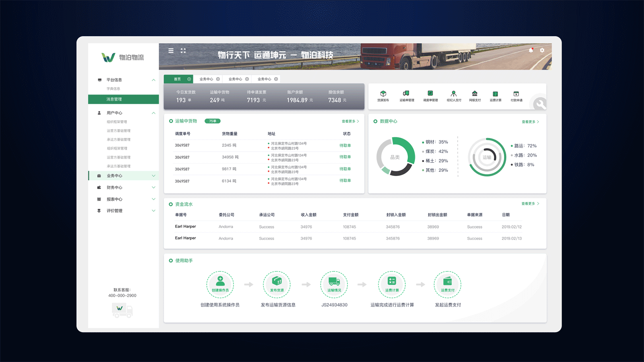This screenshot has height=362, width=644.
Task: Open 货源发布 shortcut icon
Action: point(383,93)
